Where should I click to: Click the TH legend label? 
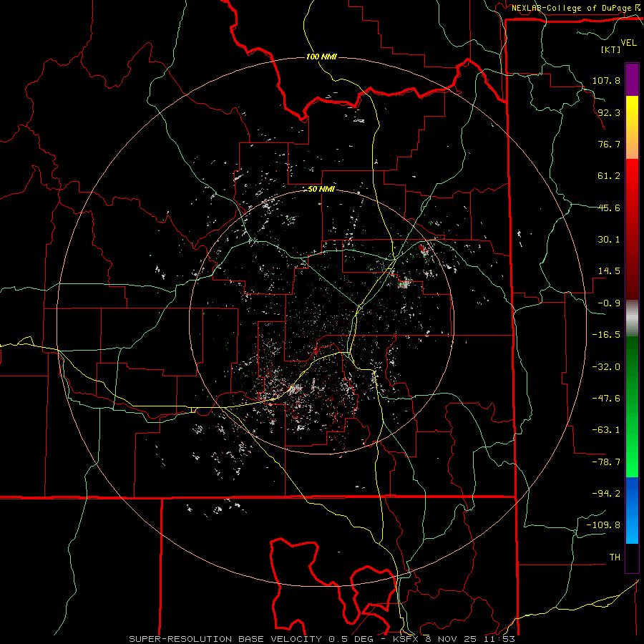coord(615,557)
